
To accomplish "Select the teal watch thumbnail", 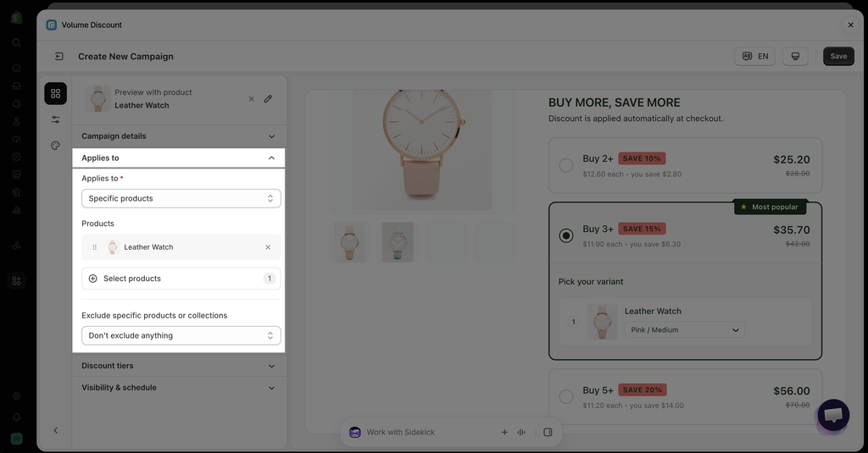I will (x=398, y=242).
